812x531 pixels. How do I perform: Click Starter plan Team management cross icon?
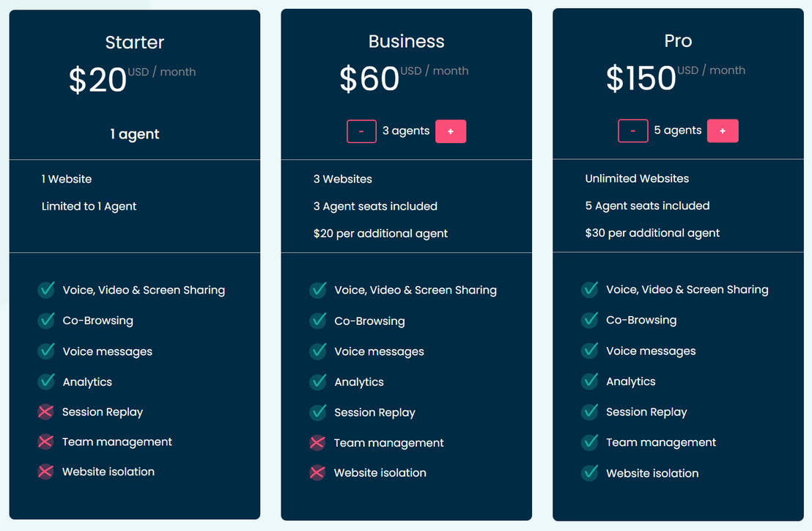click(45, 442)
